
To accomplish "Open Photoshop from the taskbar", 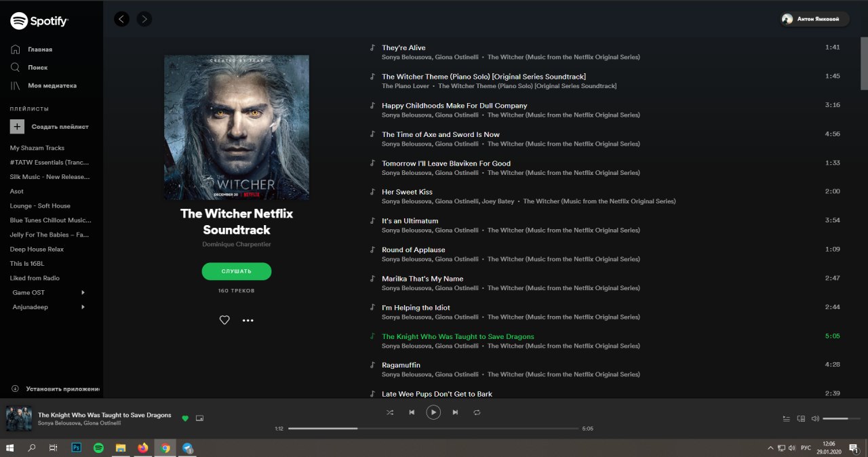I will [x=77, y=448].
